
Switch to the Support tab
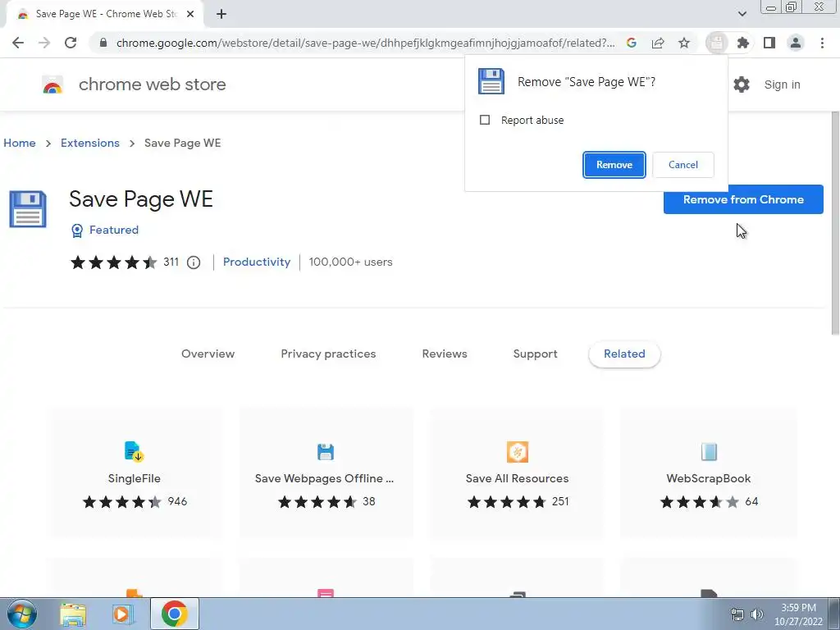[535, 354]
